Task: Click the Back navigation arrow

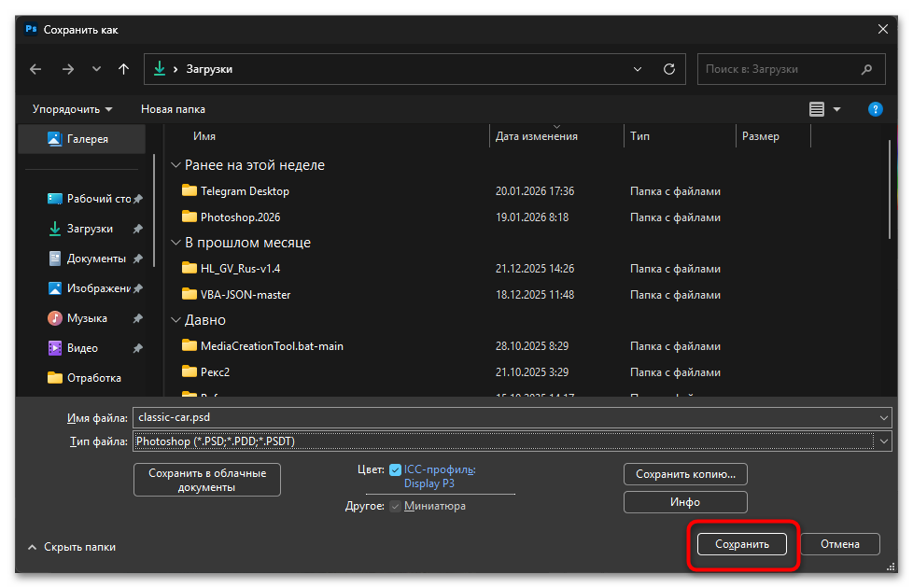Action: pyautogui.click(x=35, y=69)
